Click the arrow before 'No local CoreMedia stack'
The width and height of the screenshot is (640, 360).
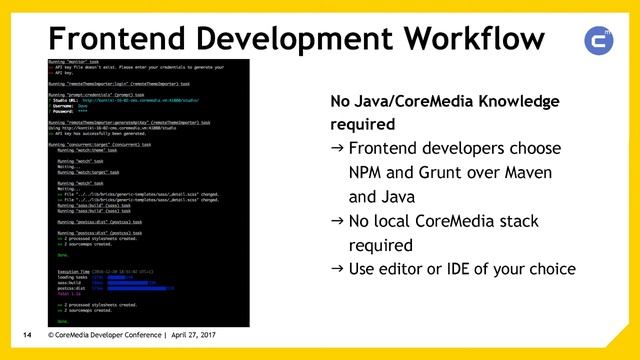click(337, 221)
